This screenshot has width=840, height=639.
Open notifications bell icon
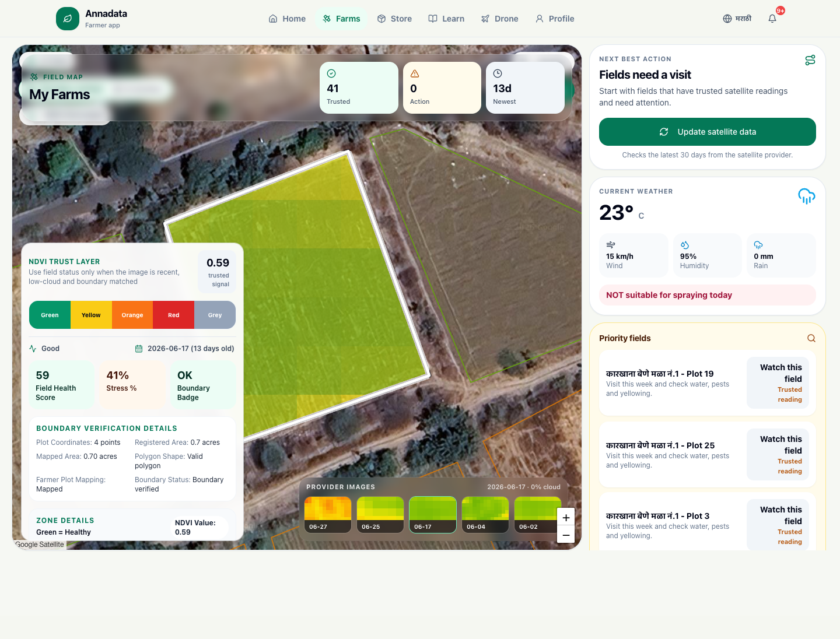[x=772, y=19]
